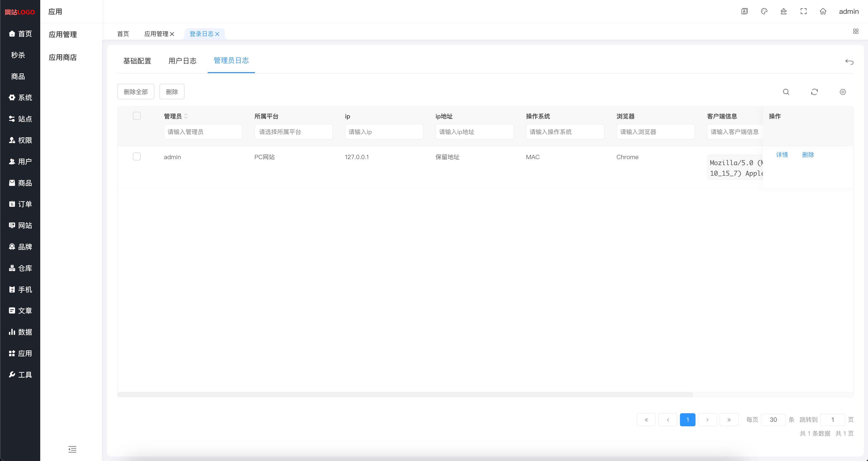The image size is (868, 461).
Task: Click the 删除全部 button
Action: (136, 91)
